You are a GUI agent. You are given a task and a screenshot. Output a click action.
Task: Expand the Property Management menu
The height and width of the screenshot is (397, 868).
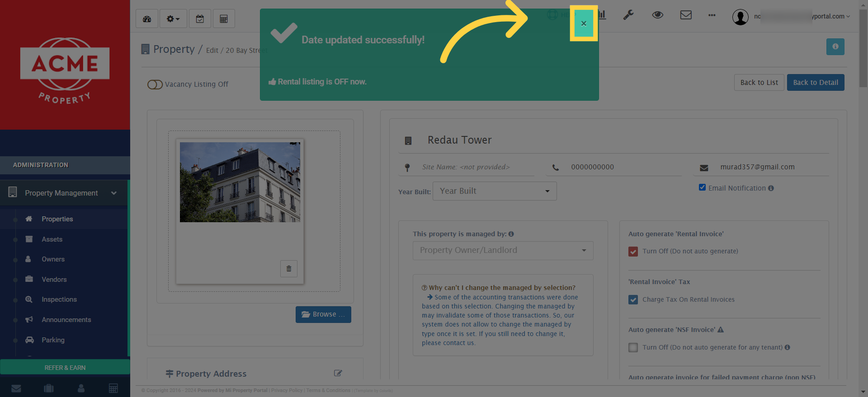(x=64, y=193)
